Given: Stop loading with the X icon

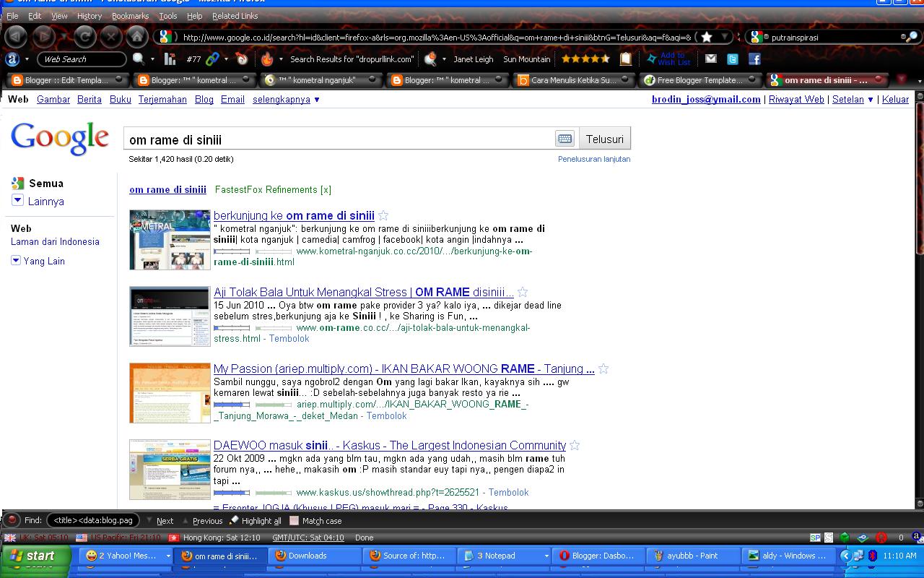Looking at the screenshot, I should 111,36.
